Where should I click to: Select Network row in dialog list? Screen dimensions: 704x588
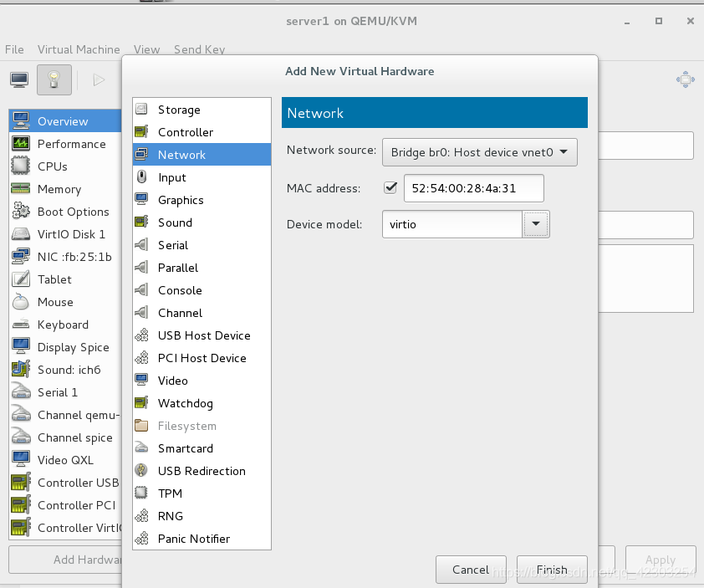(x=202, y=155)
